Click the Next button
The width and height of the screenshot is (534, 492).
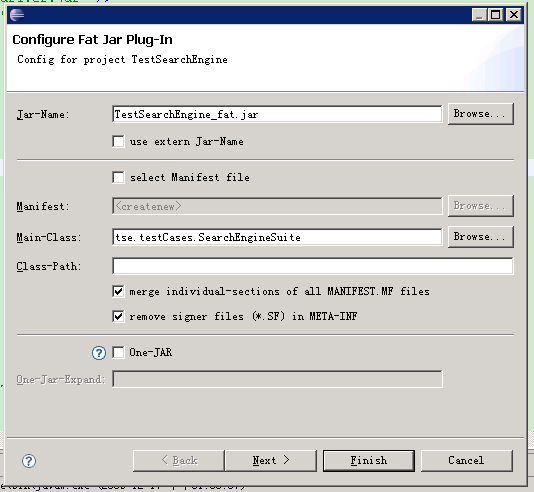click(271, 461)
